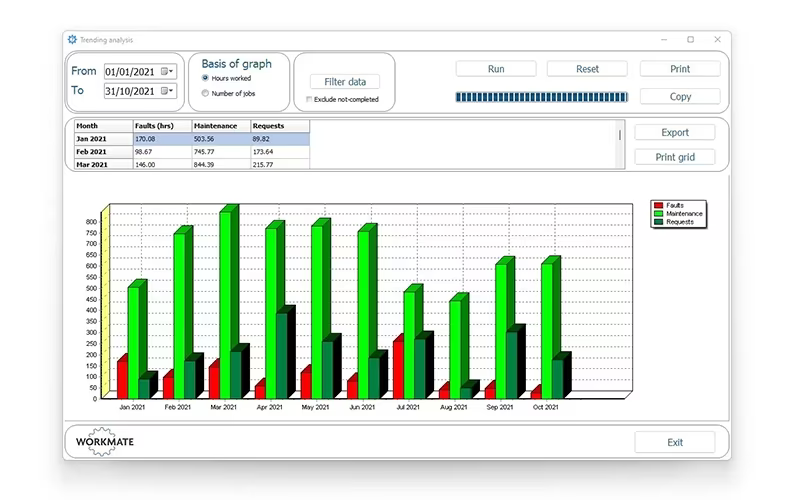Open the To date calendar picker
The height and width of the screenshot is (500, 800).
click(167, 91)
